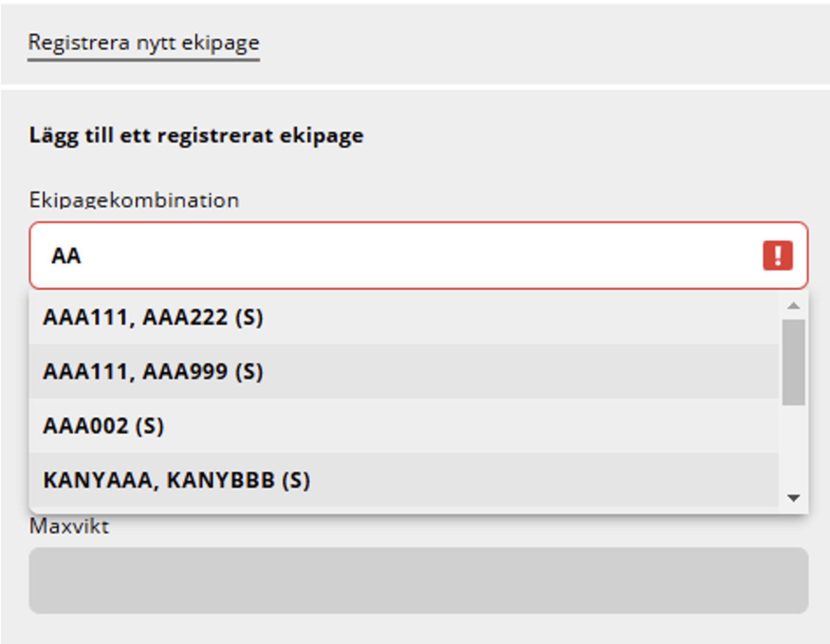Place the cursor after the typed AA text

tap(83, 256)
